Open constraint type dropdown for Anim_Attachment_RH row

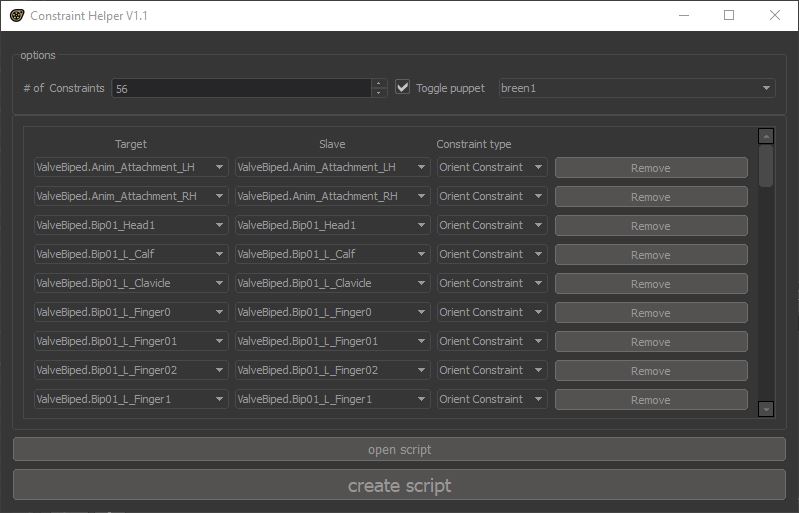(x=491, y=196)
